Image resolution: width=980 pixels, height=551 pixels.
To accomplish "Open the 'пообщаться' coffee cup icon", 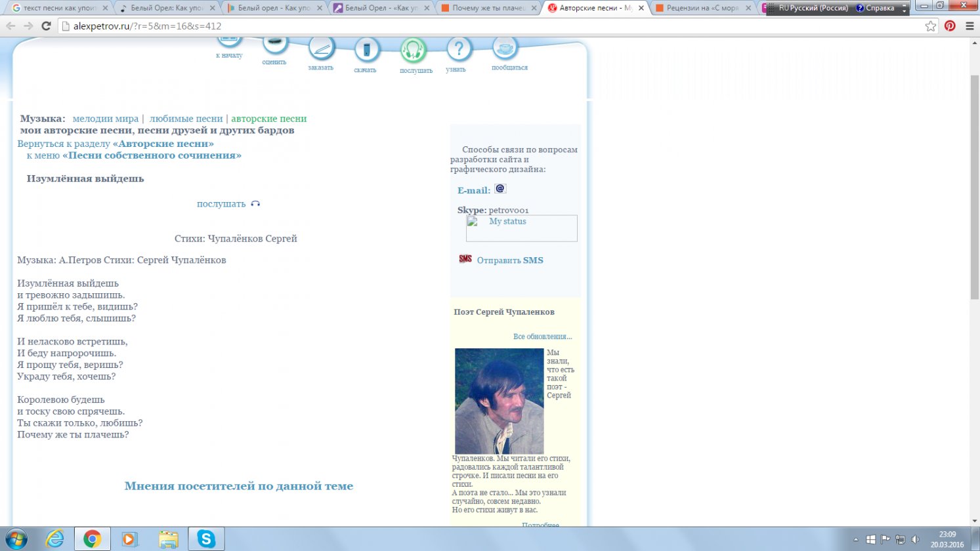I will tap(505, 48).
